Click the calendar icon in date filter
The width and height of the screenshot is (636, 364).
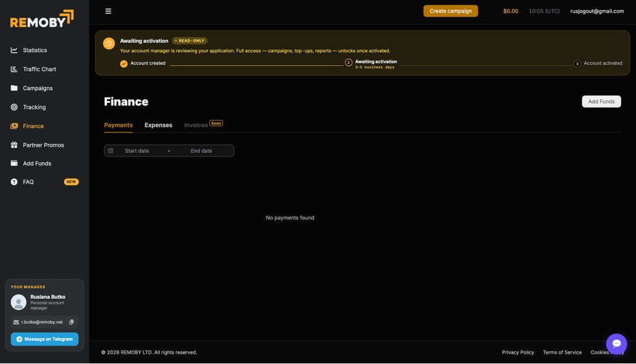[x=111, y=150]
